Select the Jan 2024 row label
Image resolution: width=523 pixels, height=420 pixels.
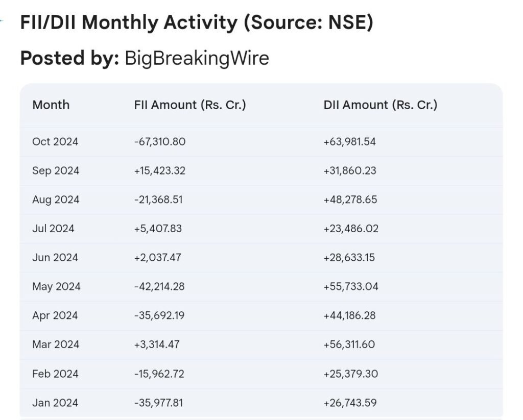(55, 403)
